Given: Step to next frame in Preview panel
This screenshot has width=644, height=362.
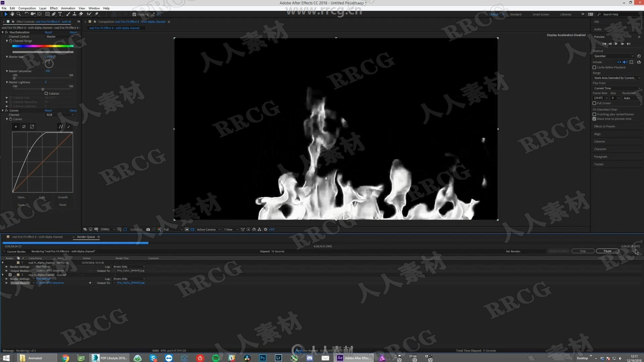Looking at the screenshot, I should pyautogui.click(x=622, y=44).
